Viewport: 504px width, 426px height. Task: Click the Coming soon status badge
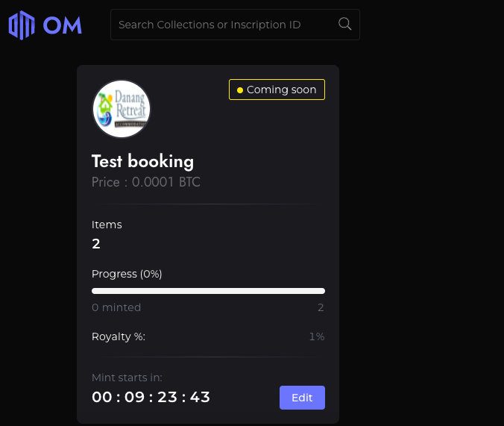277,90
